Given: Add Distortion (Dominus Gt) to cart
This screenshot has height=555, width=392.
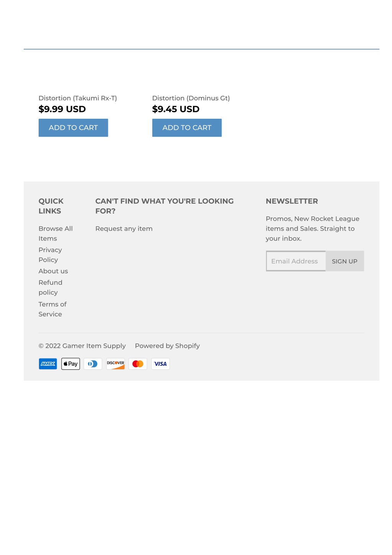Looking at the screenshot, I should pyautogui.click(x=187, y=128).
